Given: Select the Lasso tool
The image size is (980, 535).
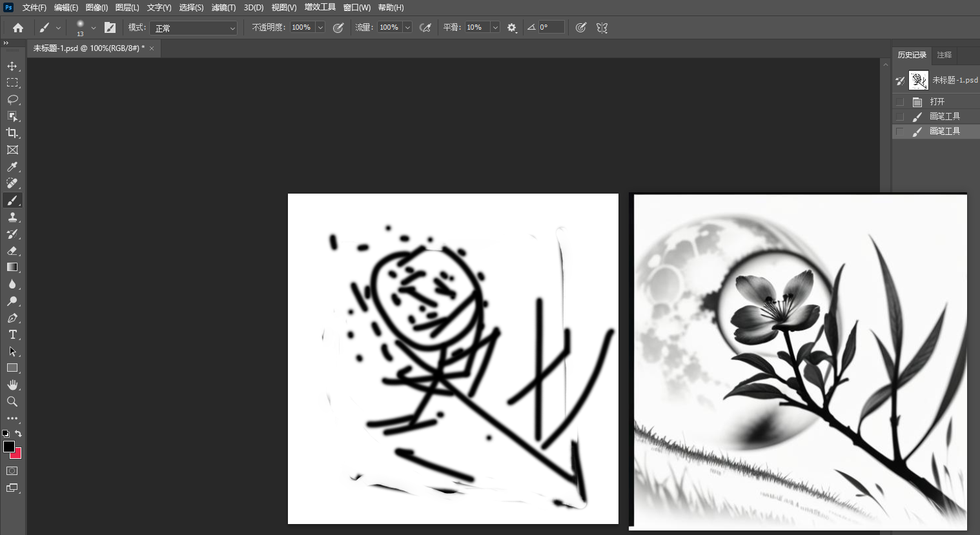Looking at the screenshot, I should tap(12, 99).
